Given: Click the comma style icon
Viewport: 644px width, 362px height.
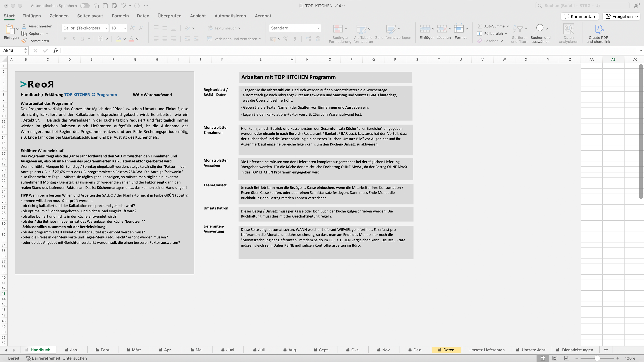Looking at the screenshot, I should pos(295,39).
